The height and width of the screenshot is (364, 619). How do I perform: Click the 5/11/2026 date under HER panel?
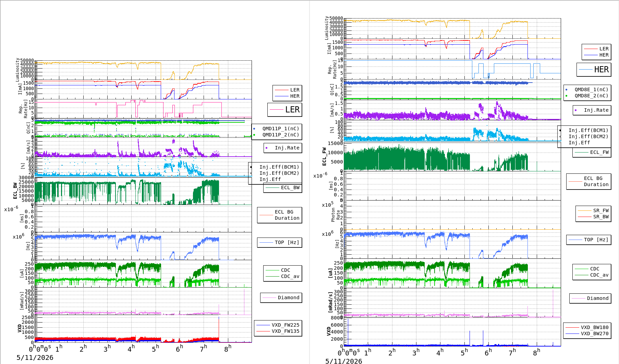click(343, 361)
